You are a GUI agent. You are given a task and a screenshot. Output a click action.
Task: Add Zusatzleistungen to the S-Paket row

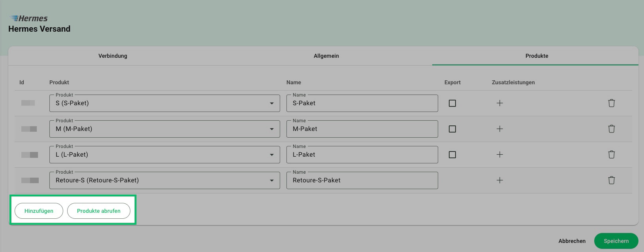coord(499,103)
